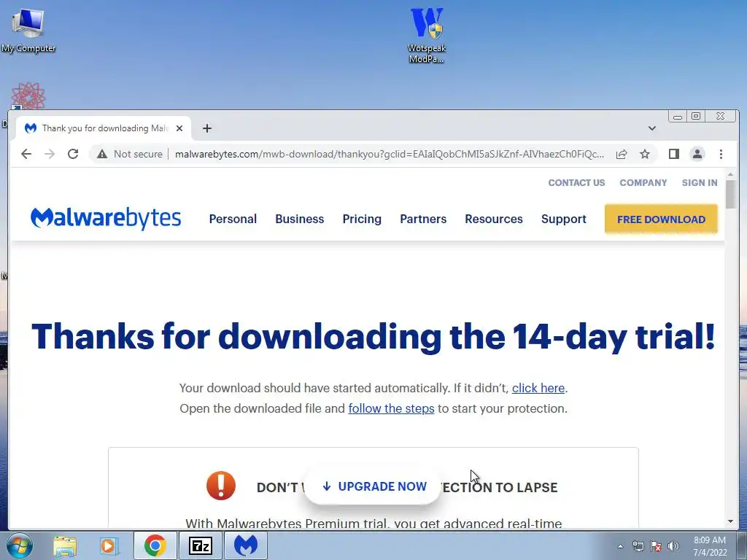Click the 'click here' download link
The height and width of the screenshot is (560, 747).
point(538,388)
